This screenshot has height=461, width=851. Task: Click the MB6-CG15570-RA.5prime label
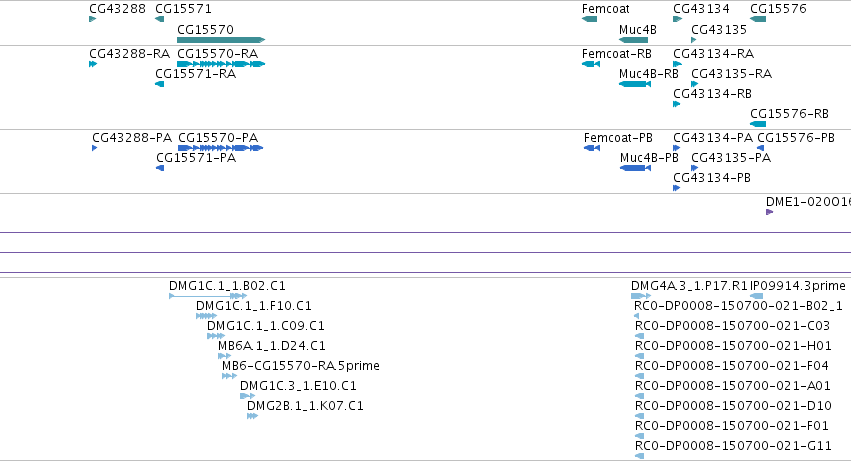(301, 366)
